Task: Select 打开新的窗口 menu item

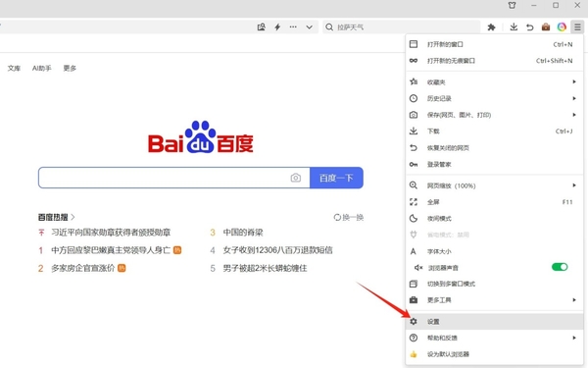Action: 494,44
